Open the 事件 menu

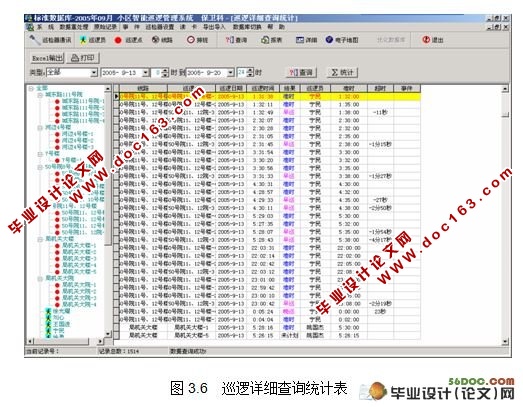(x=131, y=27)
